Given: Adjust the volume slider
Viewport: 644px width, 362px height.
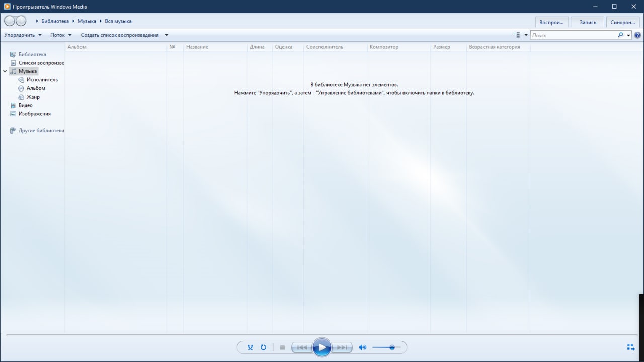Looking at the screenshot, I should point(386,347).
